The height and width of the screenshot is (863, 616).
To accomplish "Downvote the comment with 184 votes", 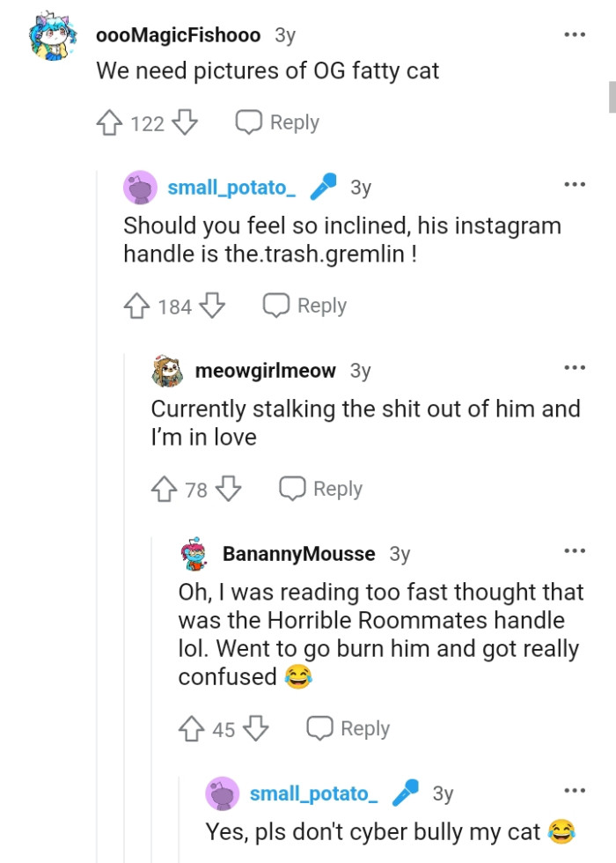I will click(212, 306).
